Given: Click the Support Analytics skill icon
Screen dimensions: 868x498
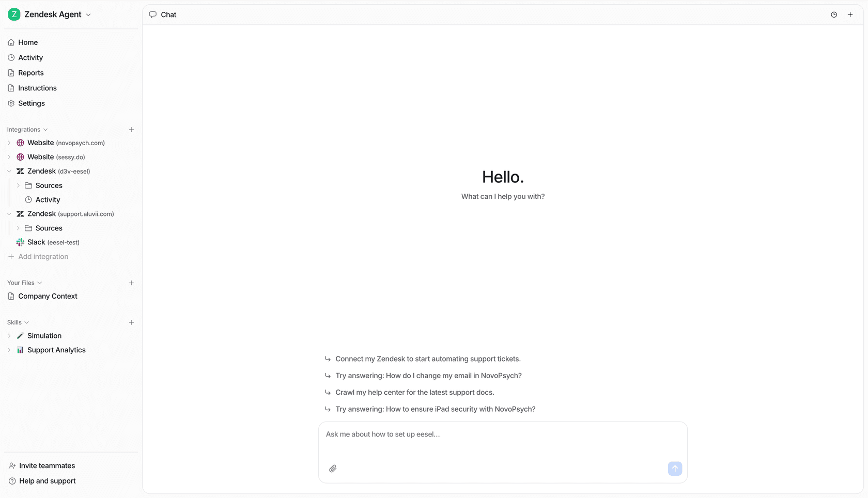Looking at the screenshot, I should [20, 350].
